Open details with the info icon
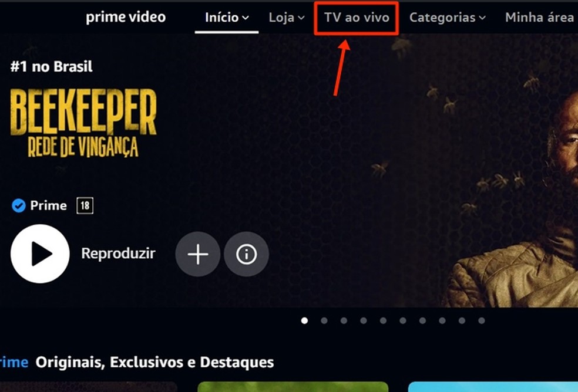Screen dimensions: 578x392 click(246, 254)
